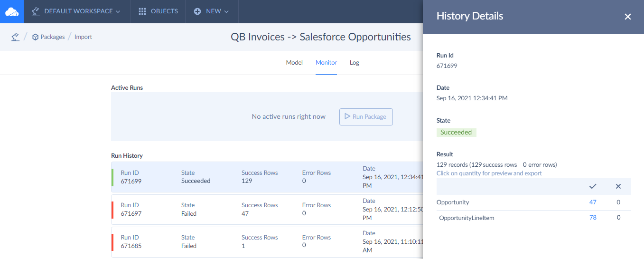Click the Failed state of run 671685
This screenshot has width=644, height=259.
(189, 246)
